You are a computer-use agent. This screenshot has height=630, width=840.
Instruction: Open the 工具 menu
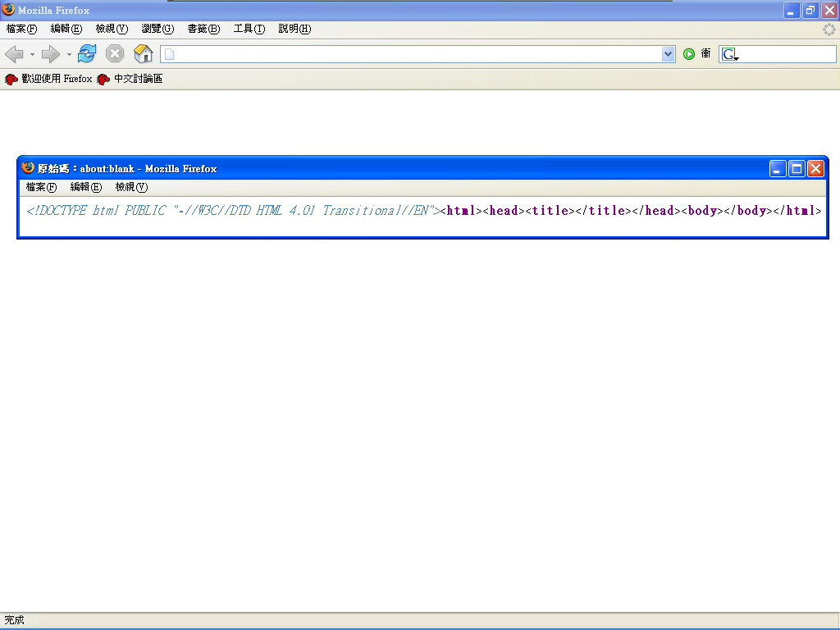pos(249,30)
